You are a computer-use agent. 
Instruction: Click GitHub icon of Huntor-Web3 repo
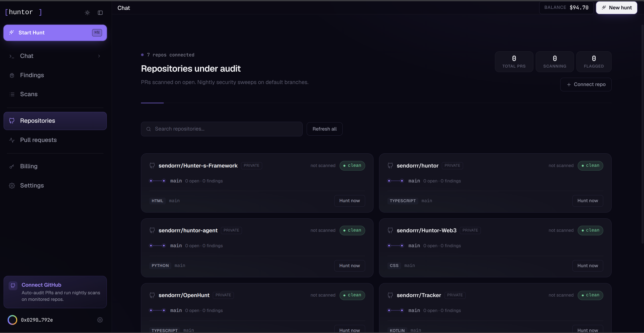click(x=390, y=230)
